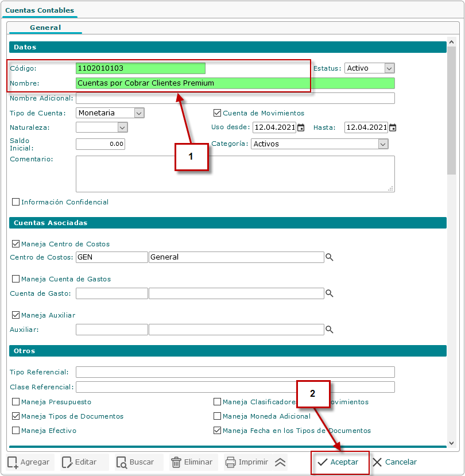The image size is (465, 476).
Task: Toggle Cuenta de Movimientos checkbox
Action: pyautogui.click(x=217, y=113)
